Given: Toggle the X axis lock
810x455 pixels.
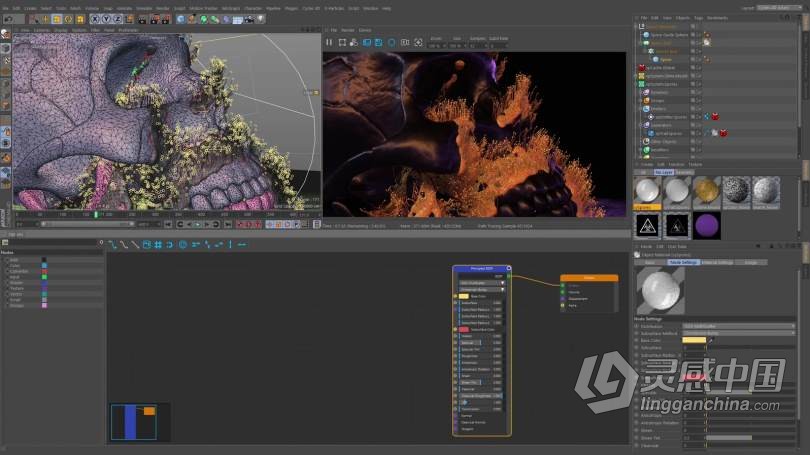Looking at the screenshot, I should point(95,19).
